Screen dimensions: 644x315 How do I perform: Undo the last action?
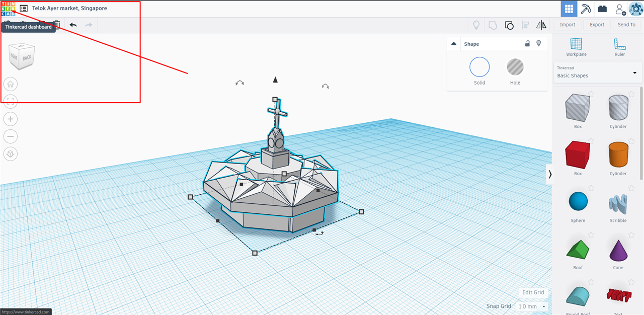73,25
